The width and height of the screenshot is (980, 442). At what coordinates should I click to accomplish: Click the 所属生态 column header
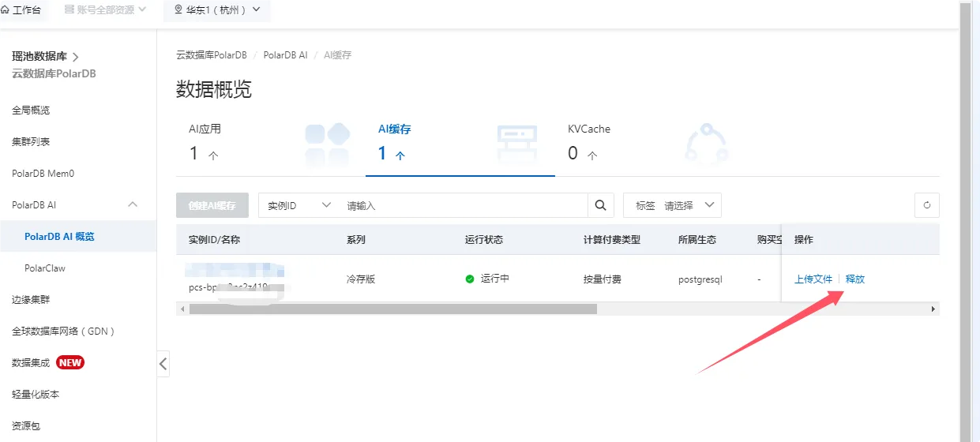pyautogui.click(x=697, y=239)
